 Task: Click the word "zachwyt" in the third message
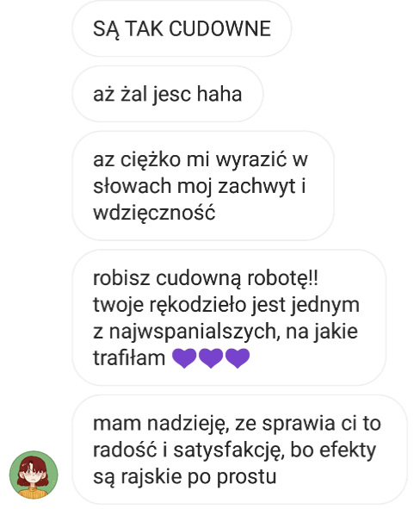256,186
